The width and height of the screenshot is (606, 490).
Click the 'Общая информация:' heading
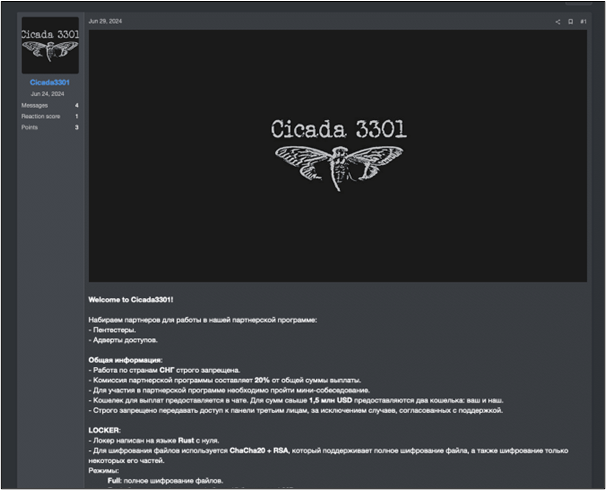[125, 360]
